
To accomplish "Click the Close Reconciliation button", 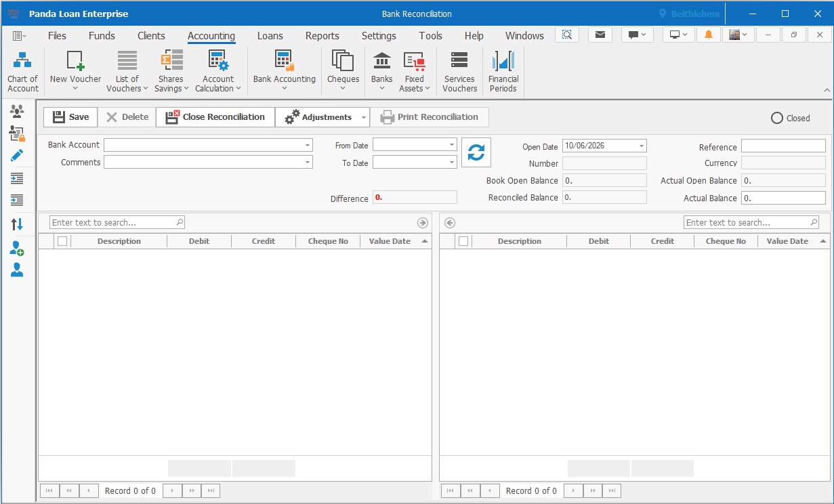I will coord(215,117).
